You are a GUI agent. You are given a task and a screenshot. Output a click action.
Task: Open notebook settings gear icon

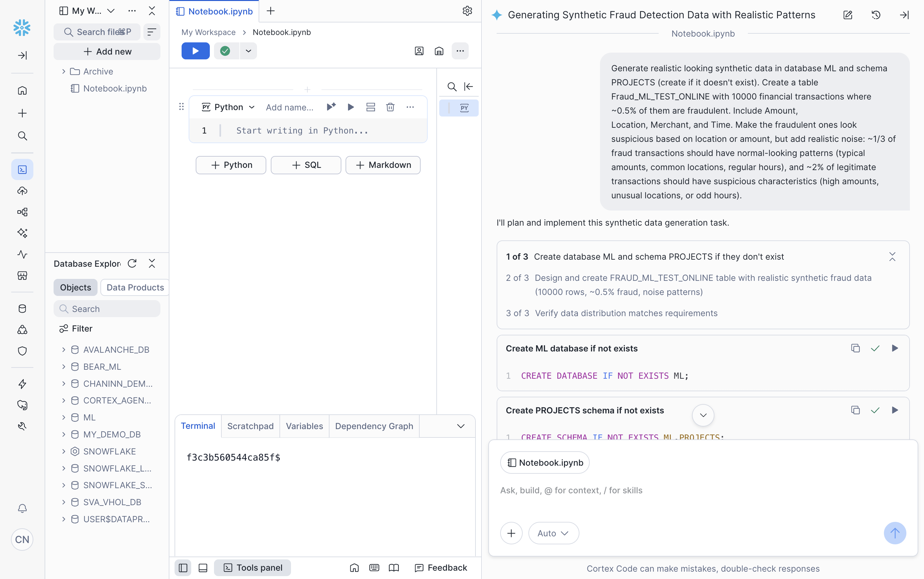467,11
